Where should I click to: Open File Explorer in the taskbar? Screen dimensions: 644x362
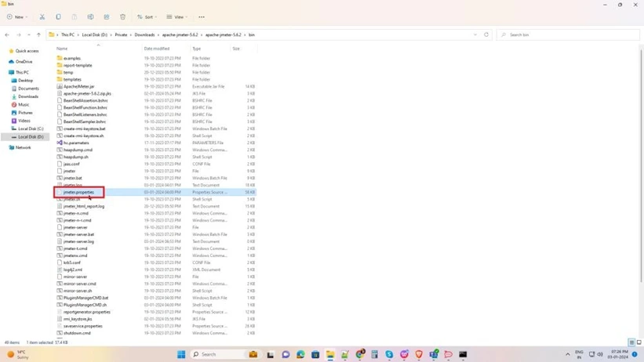(x=330, y=354)
